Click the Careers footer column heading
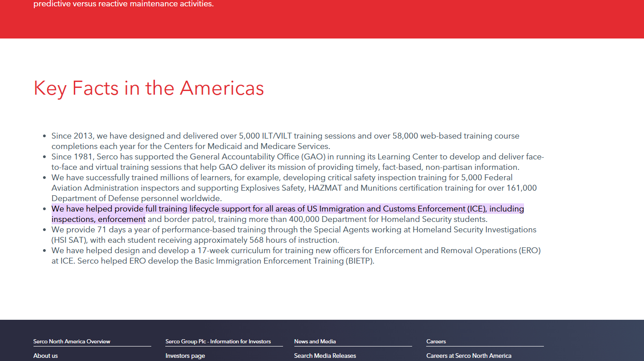 point(436,342)
